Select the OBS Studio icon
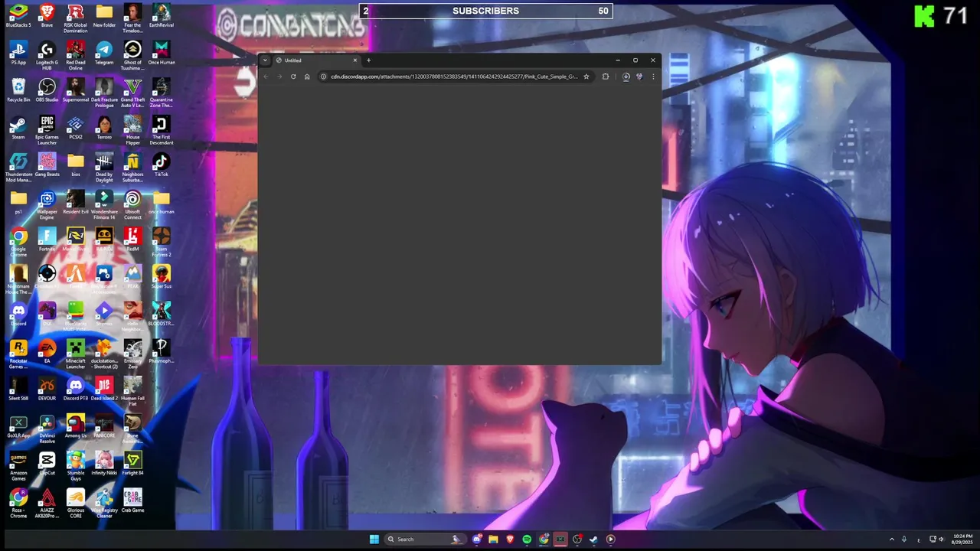980x551 pixels. [x=47, y=90]
